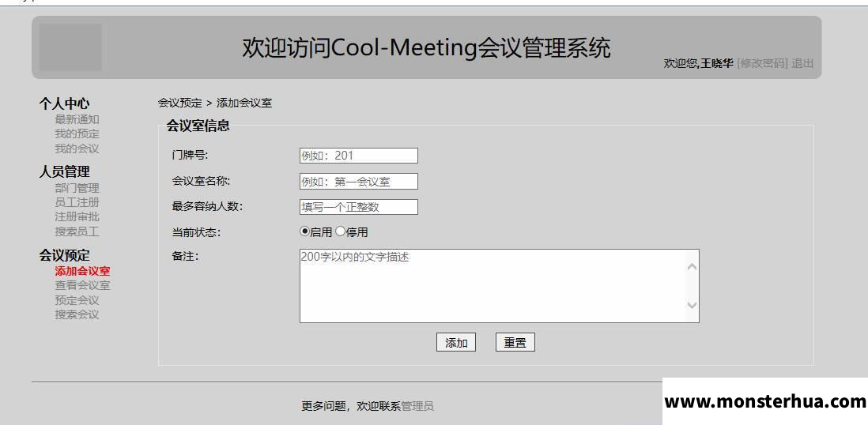Click the 备注 textarea scroll down arrow
This screenshot has width=868, height=425.
pyautogui.click(x=692, y=305)
